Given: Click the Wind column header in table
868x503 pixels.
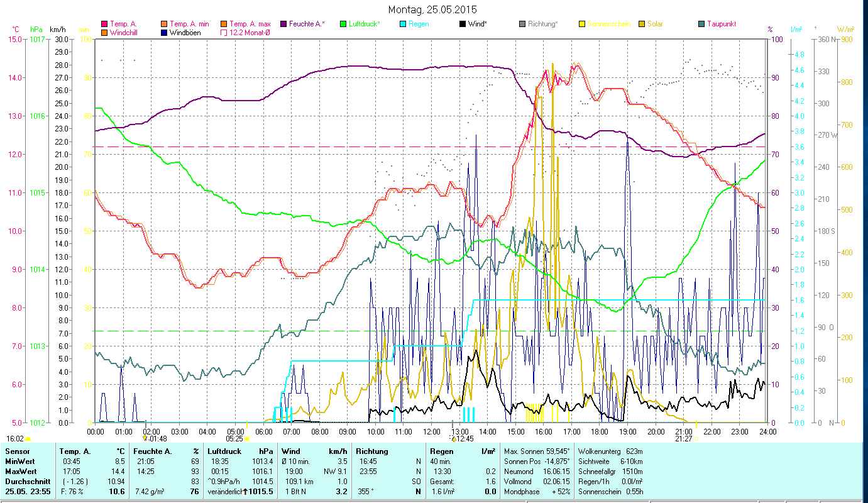Looking at the screenshot, I should click(292, 451).
